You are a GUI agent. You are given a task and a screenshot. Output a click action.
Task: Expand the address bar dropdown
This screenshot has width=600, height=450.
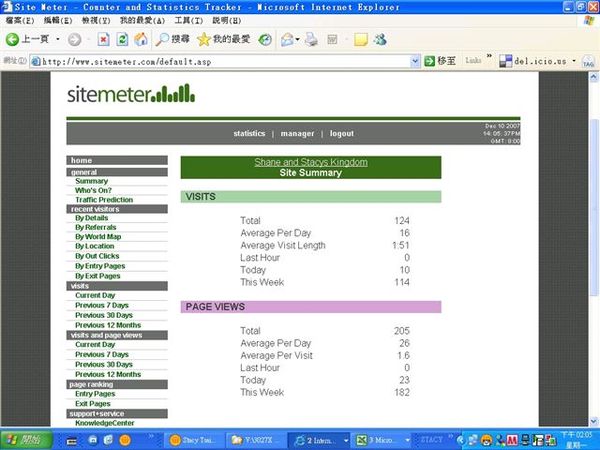click(415, 61)
